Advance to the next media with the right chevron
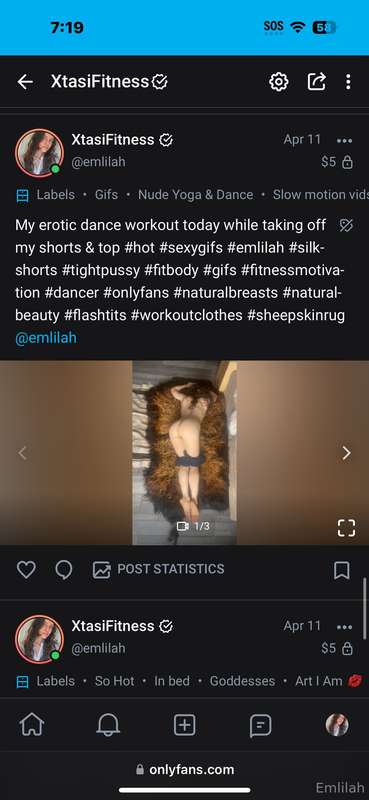This screenshot has width=369, height=800. coord(347,453)
